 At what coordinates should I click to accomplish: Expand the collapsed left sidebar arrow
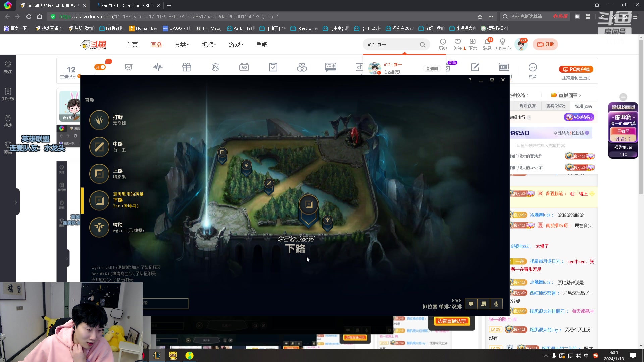[16, 202]
